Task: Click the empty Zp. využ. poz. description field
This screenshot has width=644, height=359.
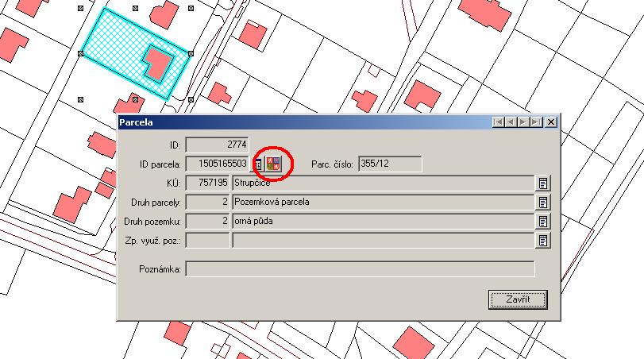Action: click(x=383, y=241)
